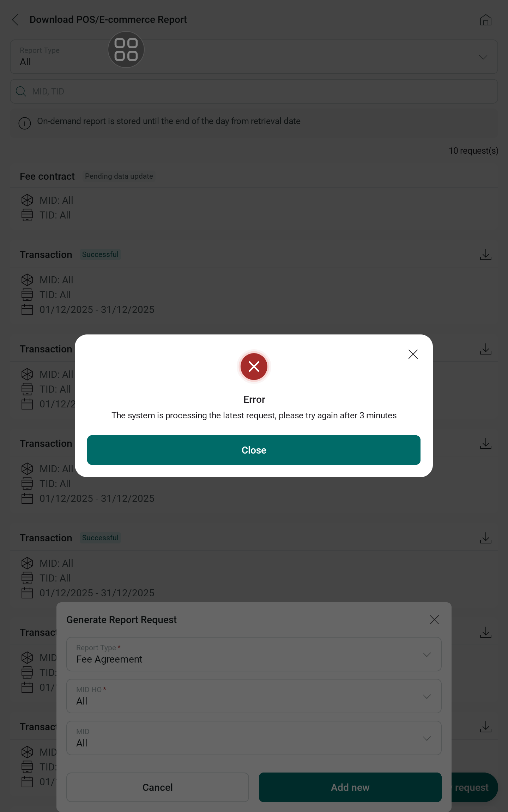
Task: Download the second Successful Transaction report
Action: tap(486, 538)
